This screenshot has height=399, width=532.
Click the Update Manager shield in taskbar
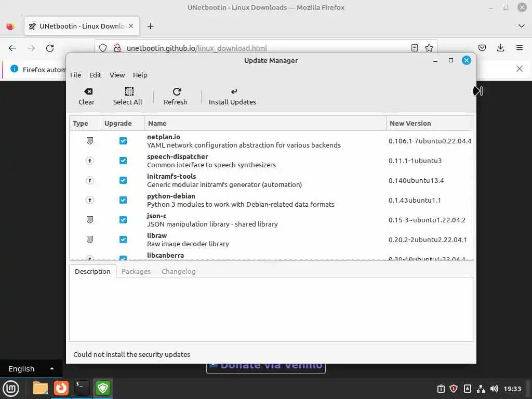(x=103, y=389)
